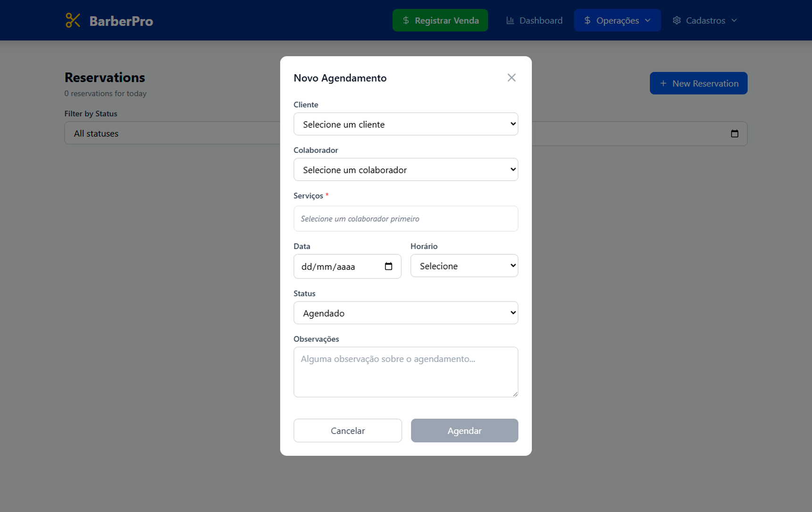Click the dollar icon on Registrar Venda

[x=406, y=20]
